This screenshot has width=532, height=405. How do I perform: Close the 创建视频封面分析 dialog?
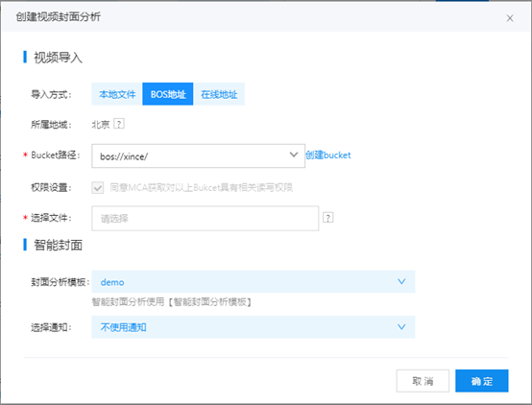tap(510, 18)
